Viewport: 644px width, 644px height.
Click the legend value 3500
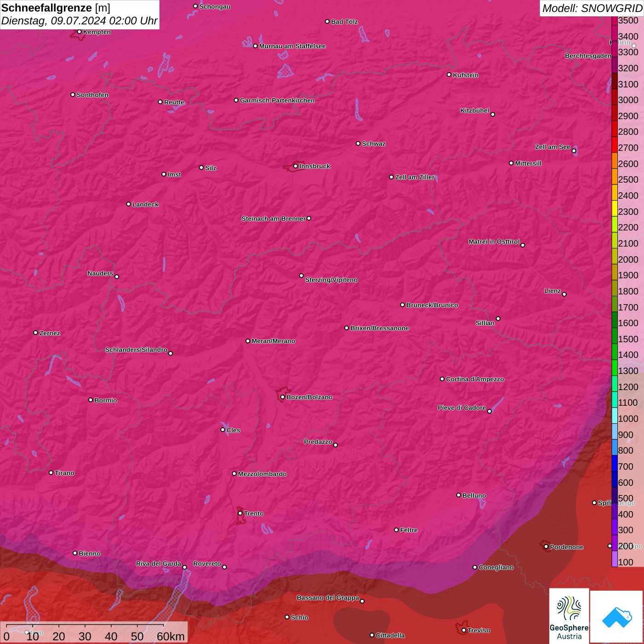tap(628, 20)
